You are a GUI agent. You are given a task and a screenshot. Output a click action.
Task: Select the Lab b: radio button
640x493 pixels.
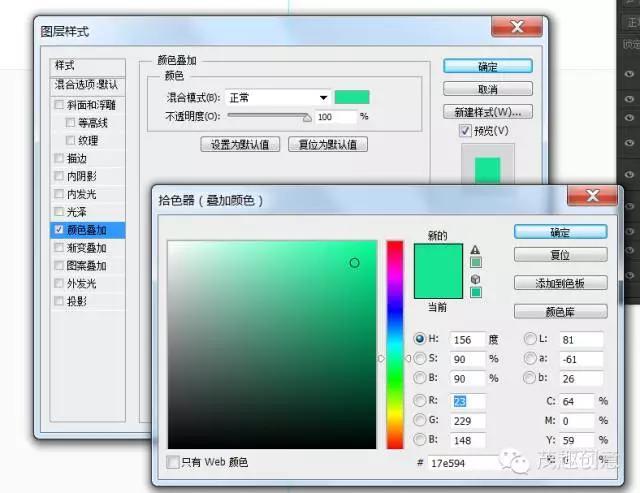530,378
